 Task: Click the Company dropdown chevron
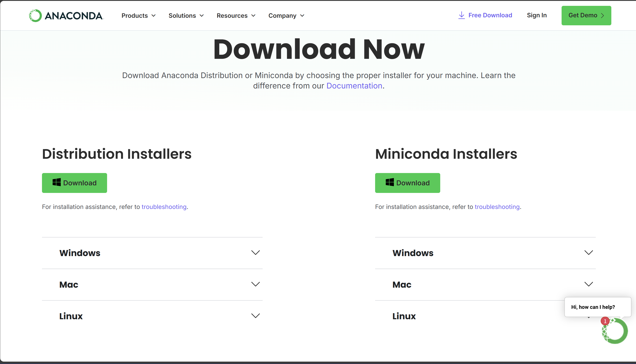pyautogui.click(x=302, y=16)
